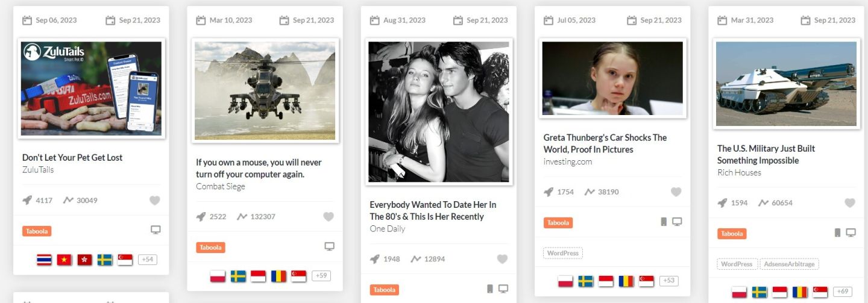The height and width of the screenshot is (303, 868).
Task: Click mobile device icon on Greta Thunberg card
Action: (x=664, y=222)
